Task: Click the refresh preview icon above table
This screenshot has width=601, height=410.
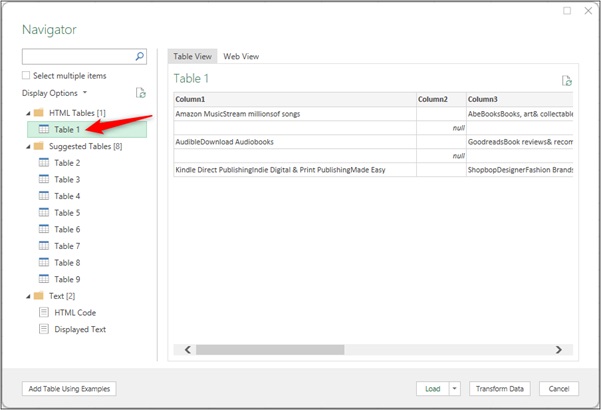Action: tap(567, 80)
